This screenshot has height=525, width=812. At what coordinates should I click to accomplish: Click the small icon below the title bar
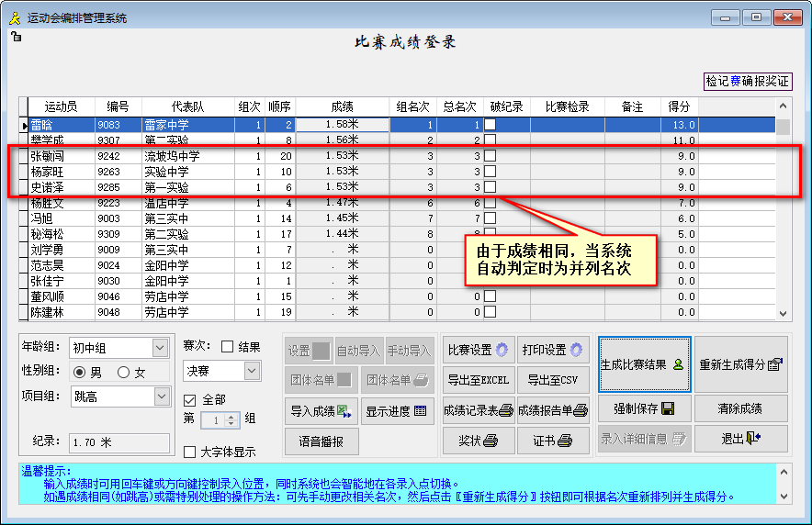point(16,36)
